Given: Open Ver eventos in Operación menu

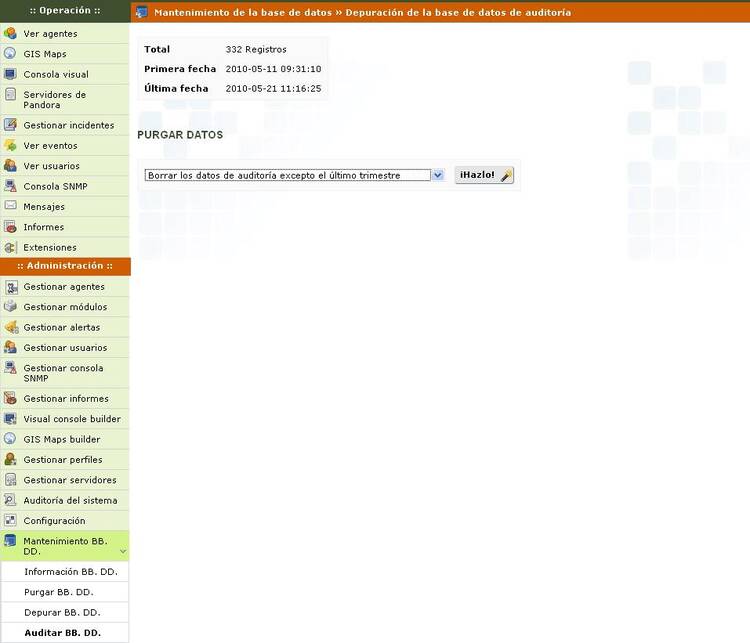Looking at the screenshot, I should (50, 145).
